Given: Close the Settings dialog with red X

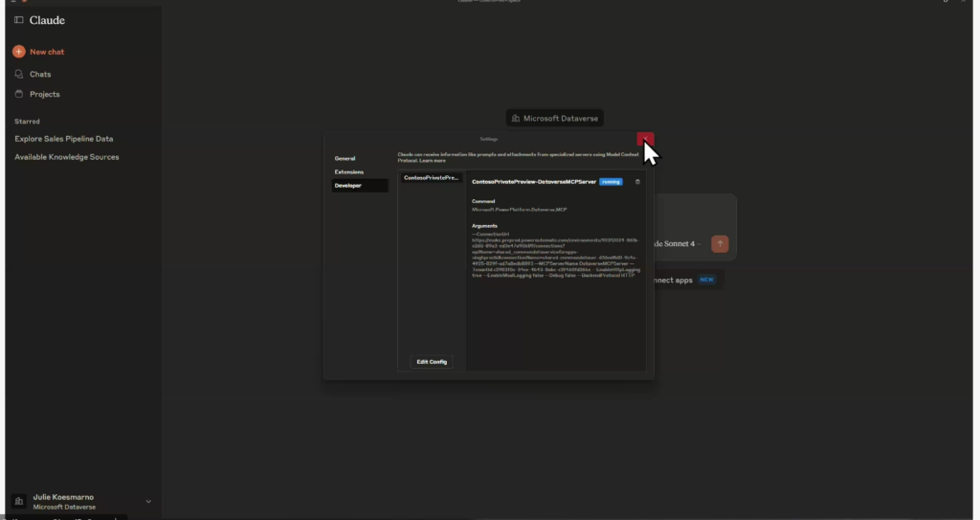Looking at the screenshot, I should pos(645,139).
